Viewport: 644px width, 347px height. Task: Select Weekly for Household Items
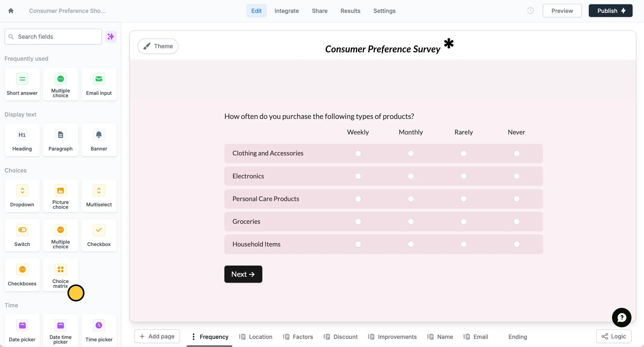click(x=358, y=244)
